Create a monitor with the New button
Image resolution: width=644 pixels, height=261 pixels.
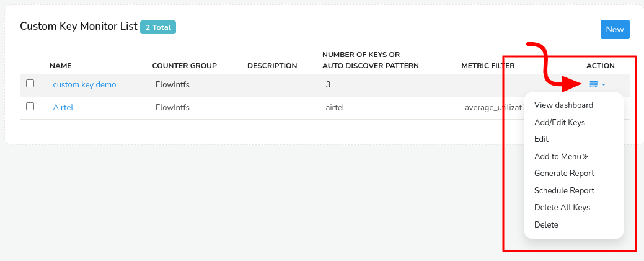click(615, 30)
